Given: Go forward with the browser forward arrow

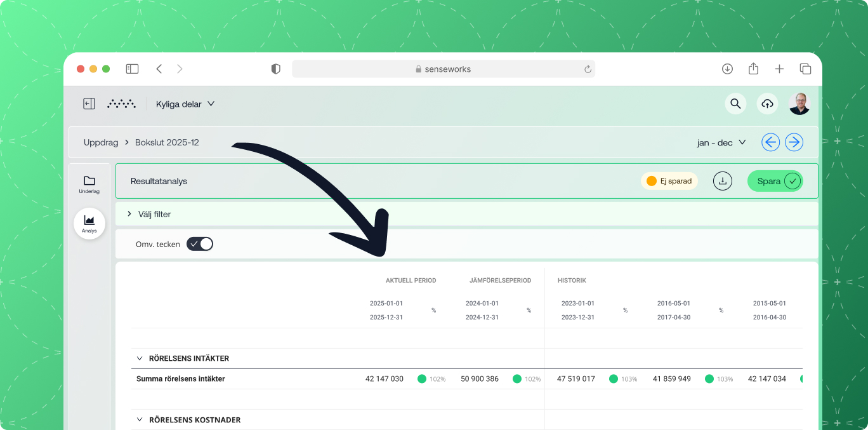Looking at the screenshot, I should click(x=180, y=69).
